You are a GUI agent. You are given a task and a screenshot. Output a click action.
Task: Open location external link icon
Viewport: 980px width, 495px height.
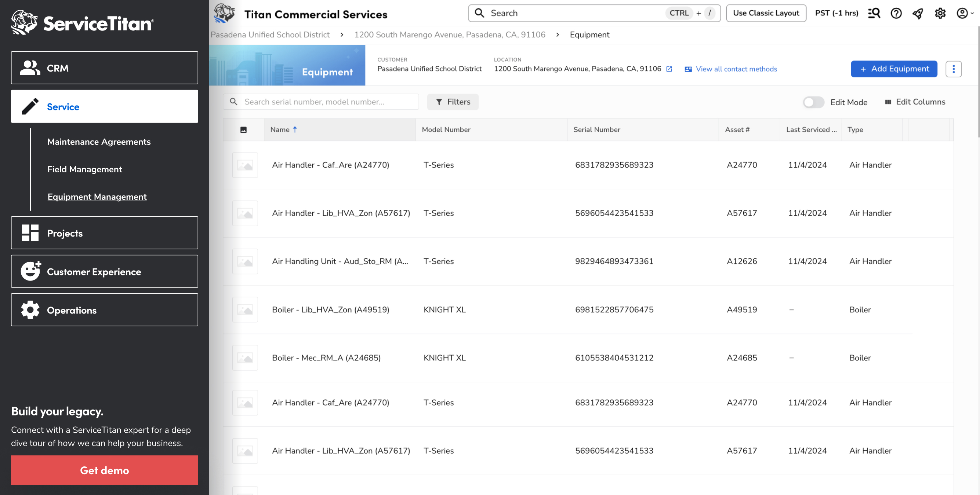click(x=669, y=69)
